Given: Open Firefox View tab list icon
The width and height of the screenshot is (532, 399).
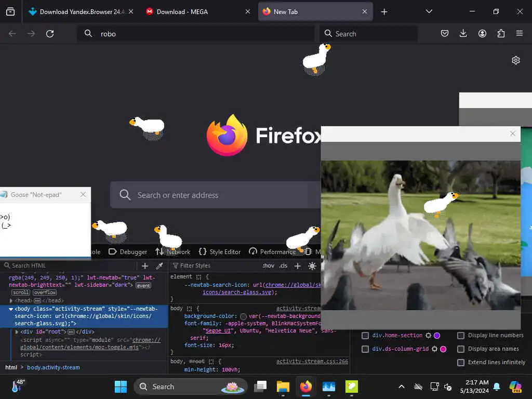Looking at the screenshot, I should click(x=10, y=12).
